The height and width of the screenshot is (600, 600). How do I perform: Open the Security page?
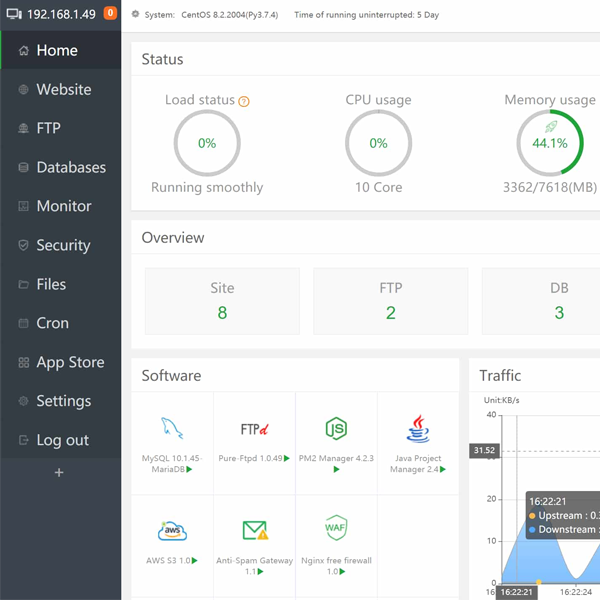pos(60,245)
